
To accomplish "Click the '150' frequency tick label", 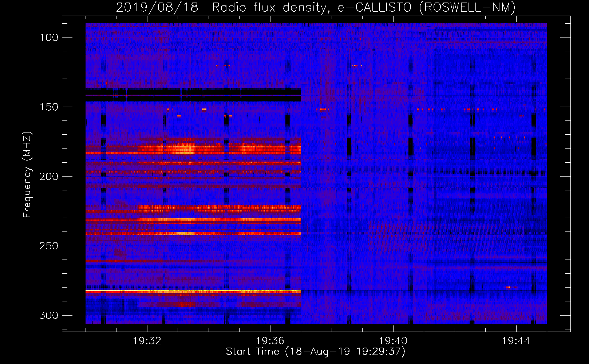I will 49,107.
